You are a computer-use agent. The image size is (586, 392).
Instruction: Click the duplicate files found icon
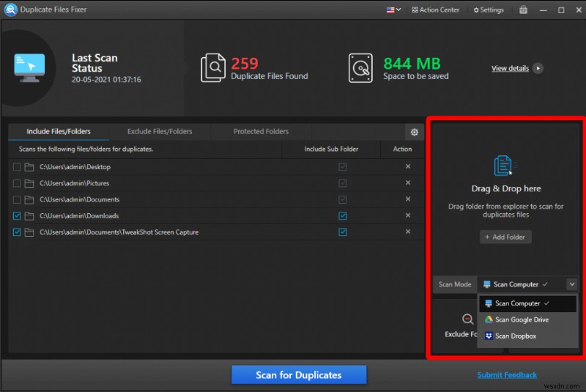pyautogui.click(x=213, y=67)
